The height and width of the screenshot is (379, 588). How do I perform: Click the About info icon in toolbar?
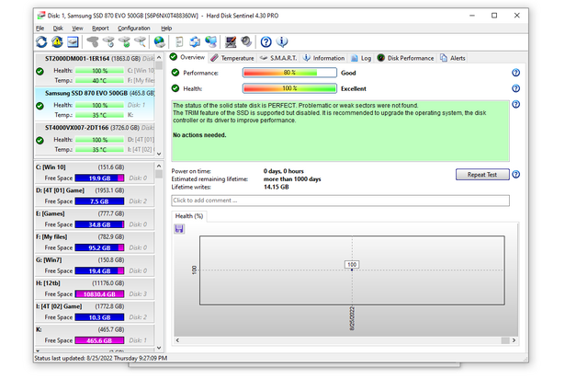(283, 42)
